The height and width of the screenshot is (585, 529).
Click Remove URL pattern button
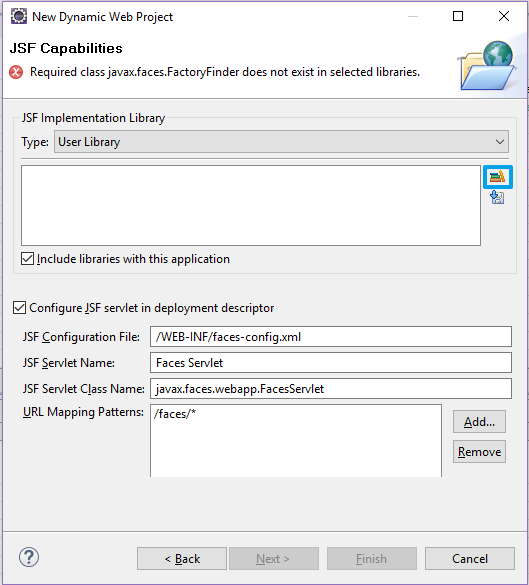479,452
